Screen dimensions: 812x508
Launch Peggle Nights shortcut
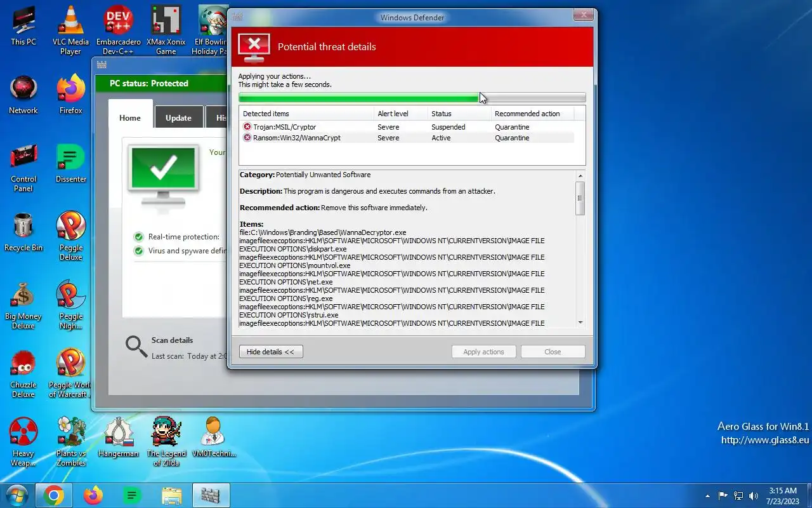pos(70,305)
